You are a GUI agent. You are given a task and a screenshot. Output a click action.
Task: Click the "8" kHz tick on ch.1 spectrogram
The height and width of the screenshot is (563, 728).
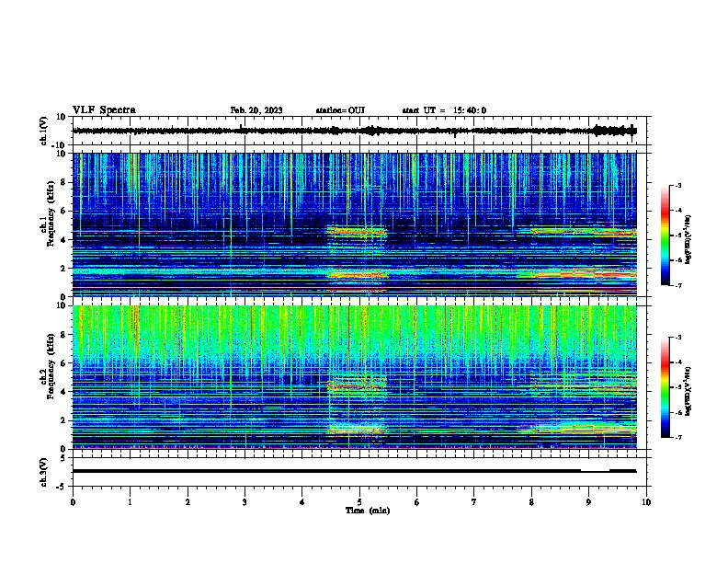pos(63,182)
